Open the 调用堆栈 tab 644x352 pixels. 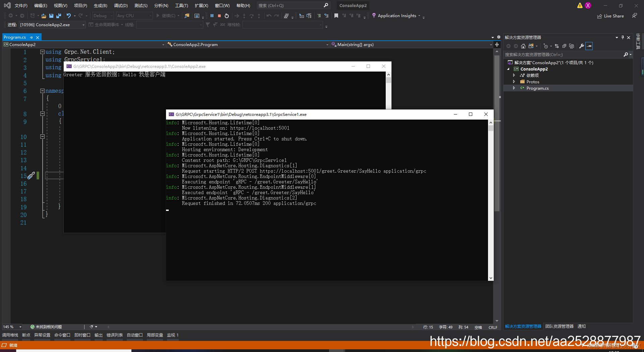[10, 335]
